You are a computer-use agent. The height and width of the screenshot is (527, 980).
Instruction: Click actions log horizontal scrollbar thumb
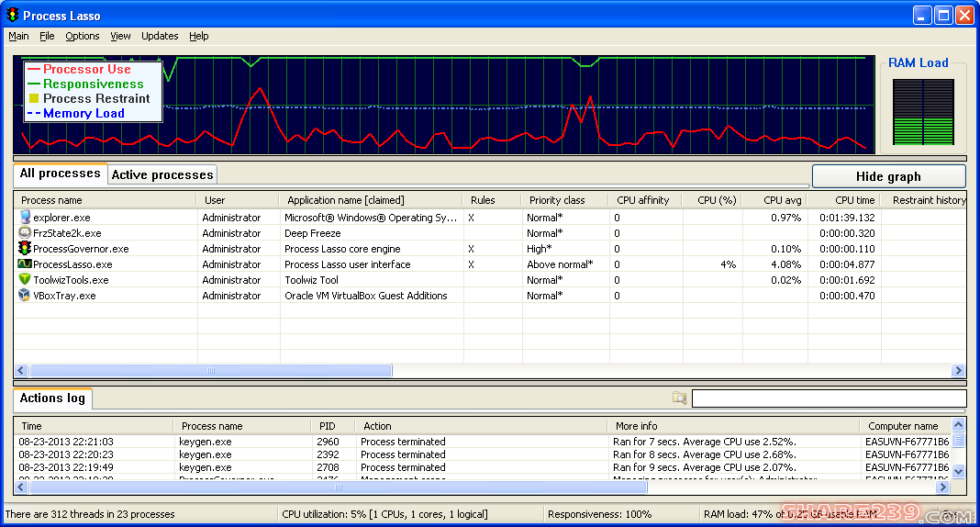[338, 487]
